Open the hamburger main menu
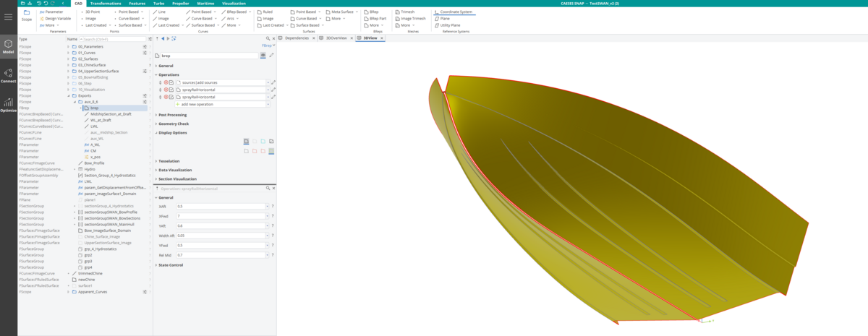Viewport: 868px width, 336px height. (8, 17)
